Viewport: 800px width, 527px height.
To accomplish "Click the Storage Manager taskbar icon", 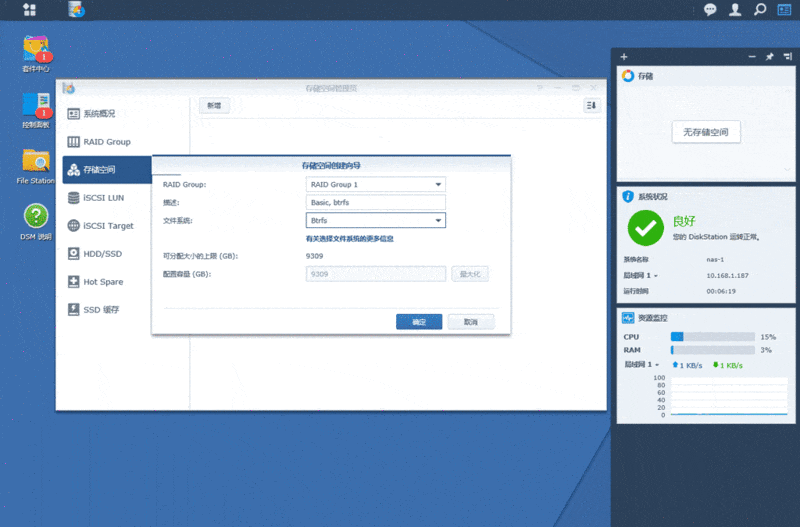I will tap(77, 9).
